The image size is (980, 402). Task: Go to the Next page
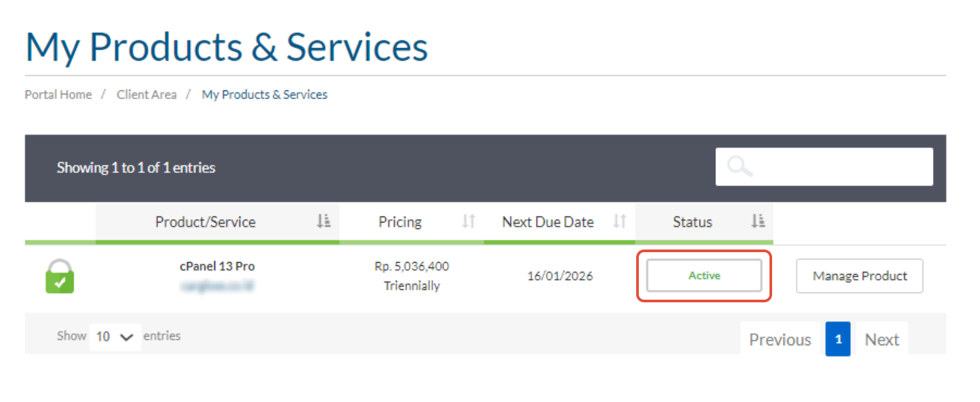[882, 339]
